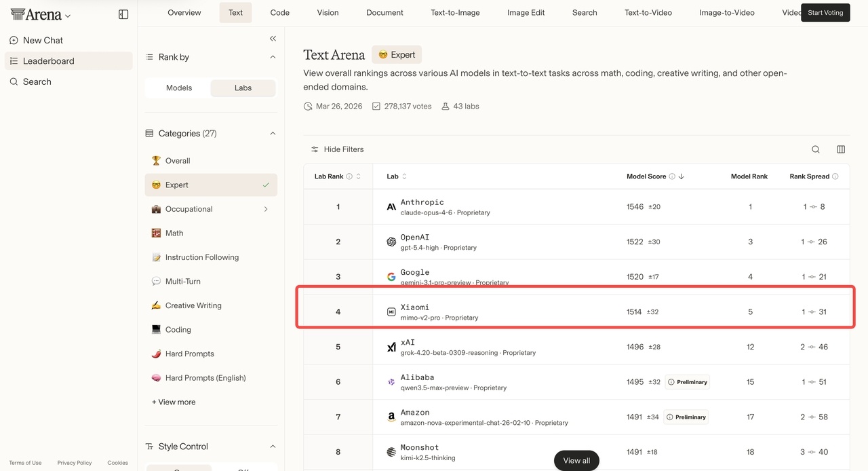Select the Hard Prompts (English) category
The image size is (868, 471).
211,378
